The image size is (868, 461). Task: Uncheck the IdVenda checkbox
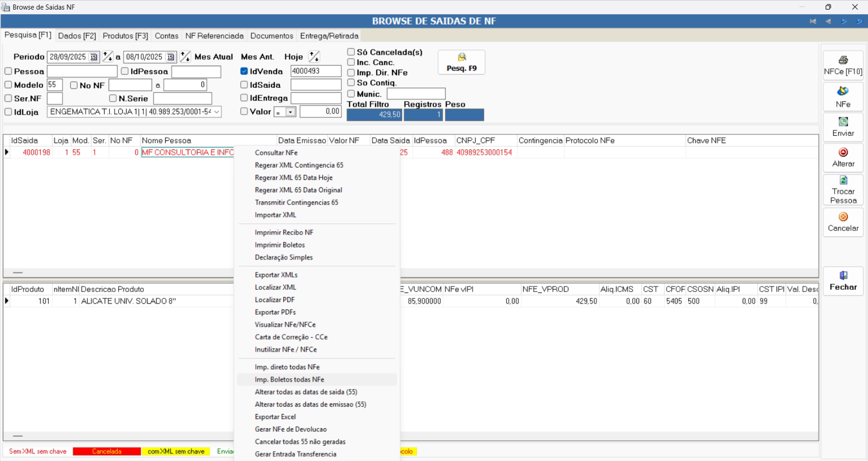244,71
